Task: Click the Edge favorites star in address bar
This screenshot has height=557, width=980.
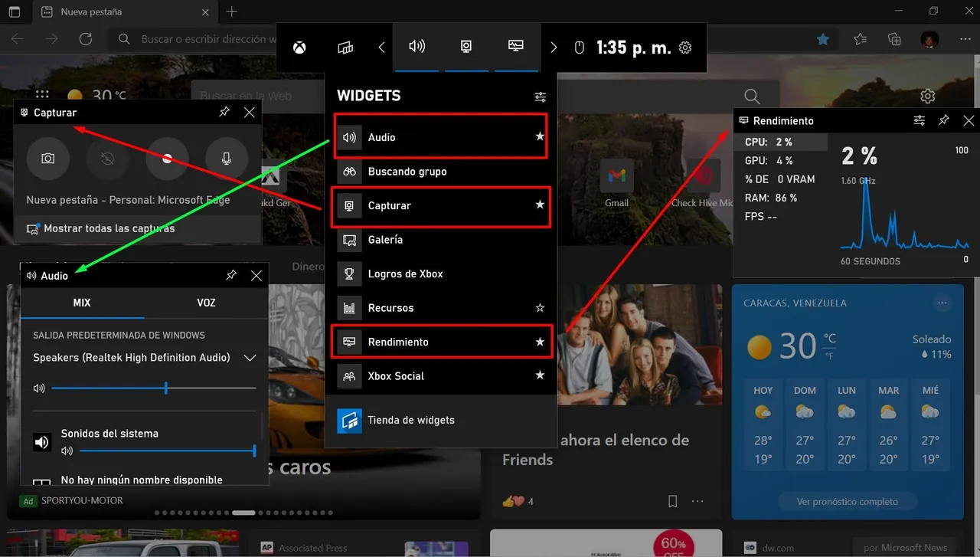Action: pos(823,39)
